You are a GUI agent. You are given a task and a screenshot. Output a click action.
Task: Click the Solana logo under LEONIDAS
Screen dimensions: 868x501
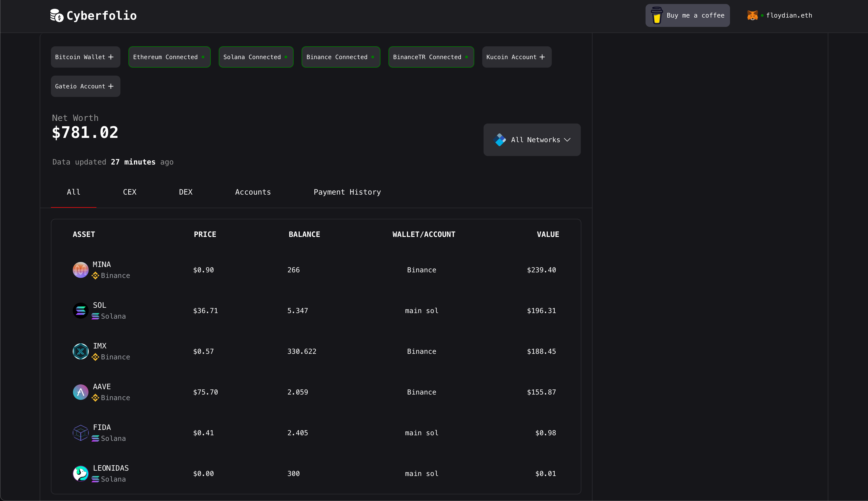(x=95, y=479)
